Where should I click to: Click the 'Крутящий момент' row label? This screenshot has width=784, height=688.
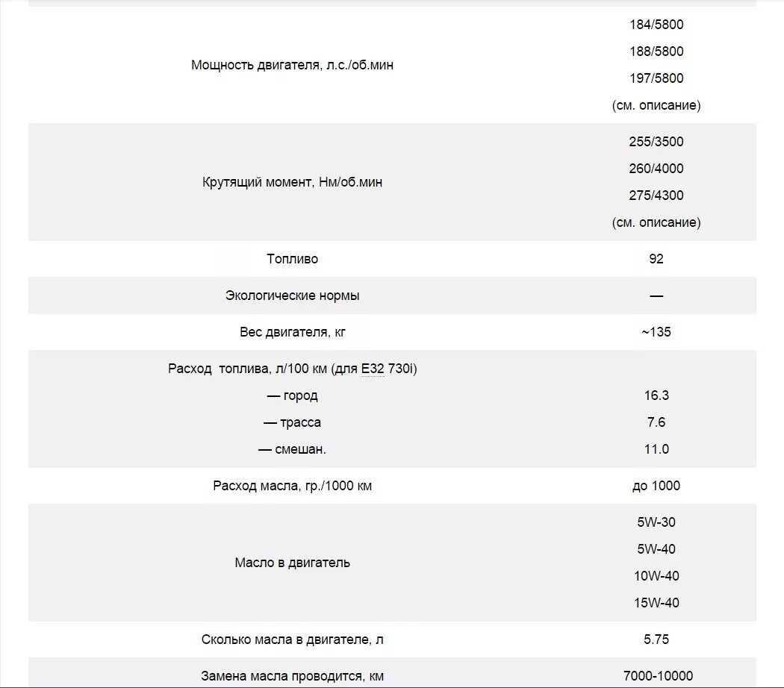click(292, 182)
